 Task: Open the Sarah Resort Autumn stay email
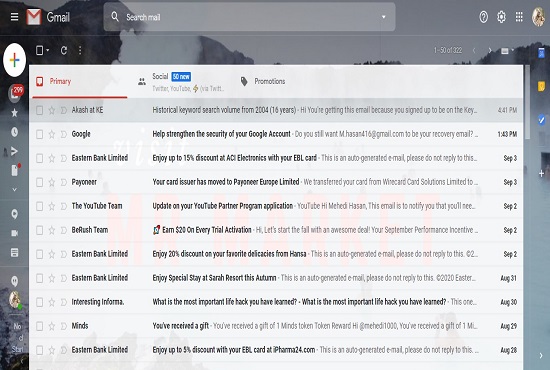click(x=276, y=278)
